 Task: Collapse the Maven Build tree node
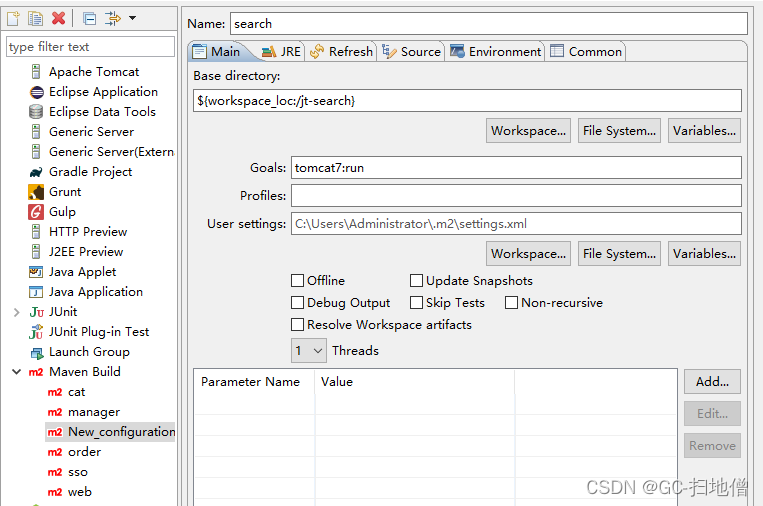point(17,372)
